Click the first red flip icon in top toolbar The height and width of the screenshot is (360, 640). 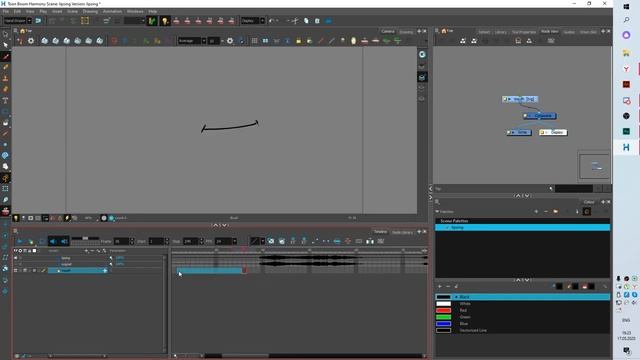(x=176, y=21)
